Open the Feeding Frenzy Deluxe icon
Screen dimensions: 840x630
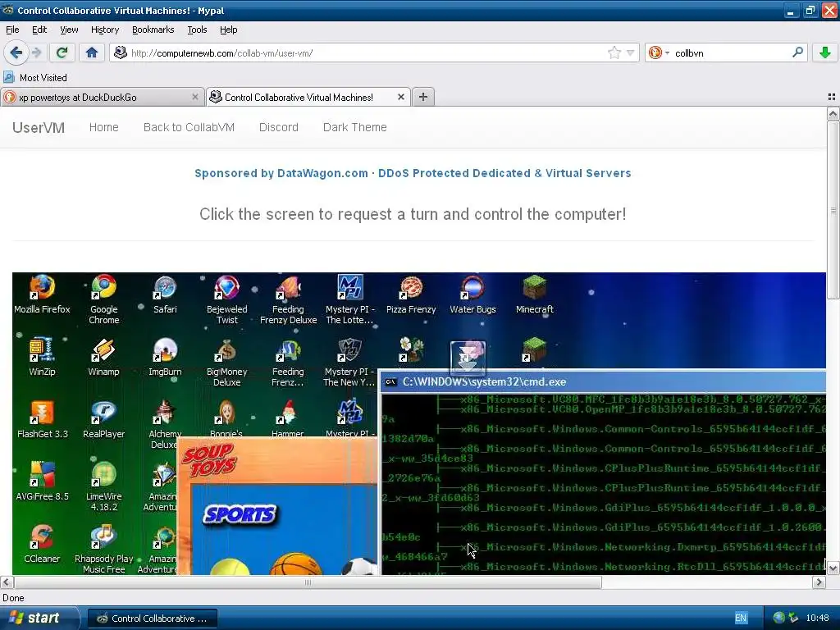coord(288,300)
